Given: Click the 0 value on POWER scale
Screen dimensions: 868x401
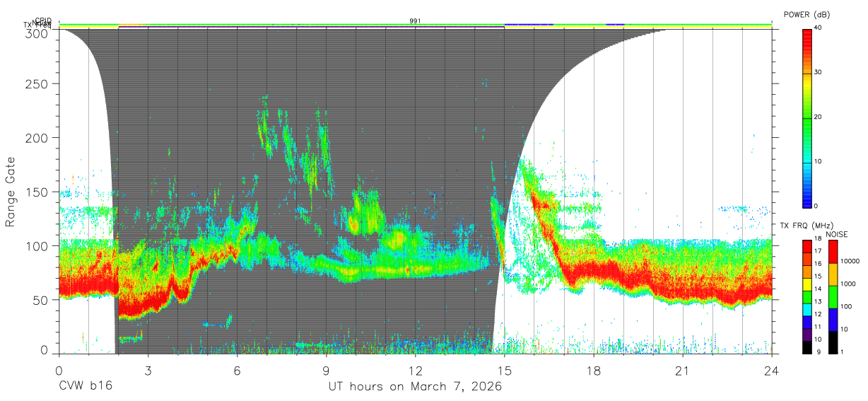Looking at the screenshot, I should tap(816, 206).
